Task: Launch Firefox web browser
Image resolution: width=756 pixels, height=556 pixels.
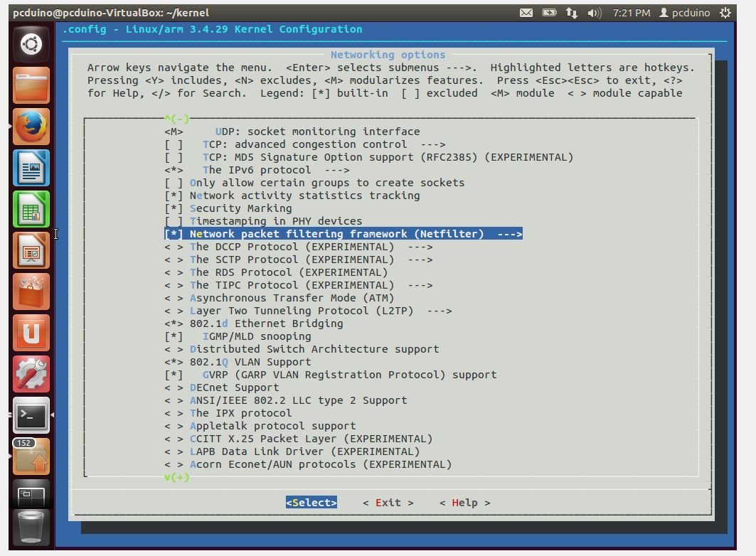Action: pos(31,127)
